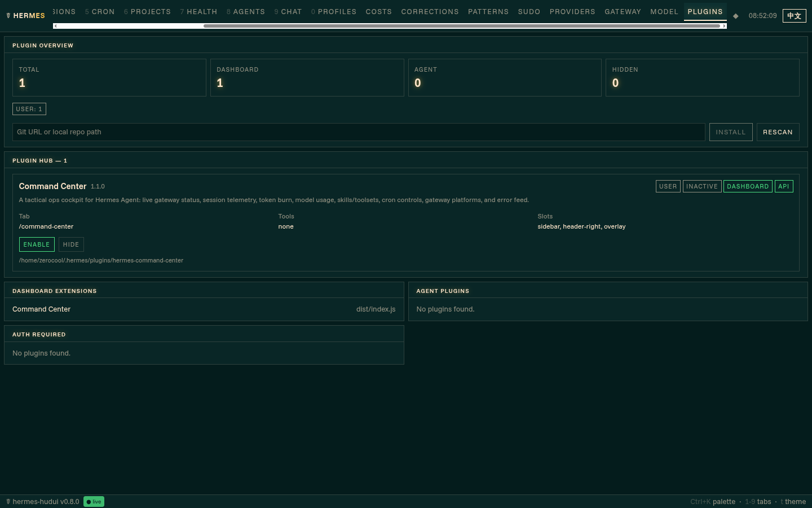Click the 1-9 tabs hint
The width and height of the screenshot is (812, 508).
pos(758,502)
